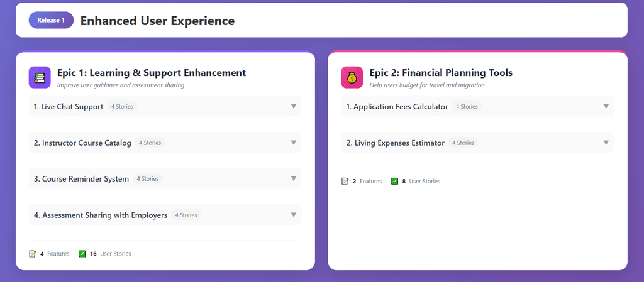The height and width of the screenshot is (282, 644).
Task: Click green checkmark beside 8 User Stories
Action: click(394, 181)
